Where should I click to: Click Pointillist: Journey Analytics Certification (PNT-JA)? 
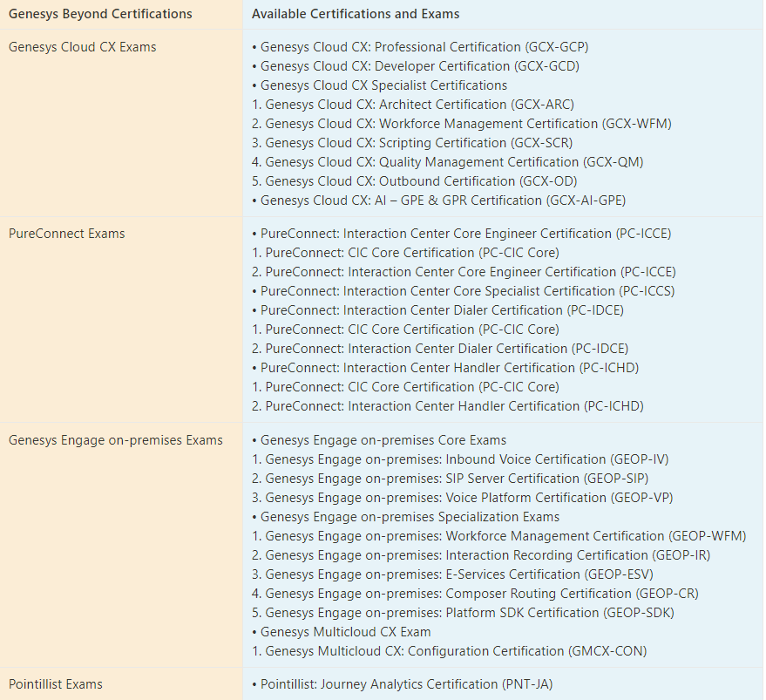tap(402, 683)
